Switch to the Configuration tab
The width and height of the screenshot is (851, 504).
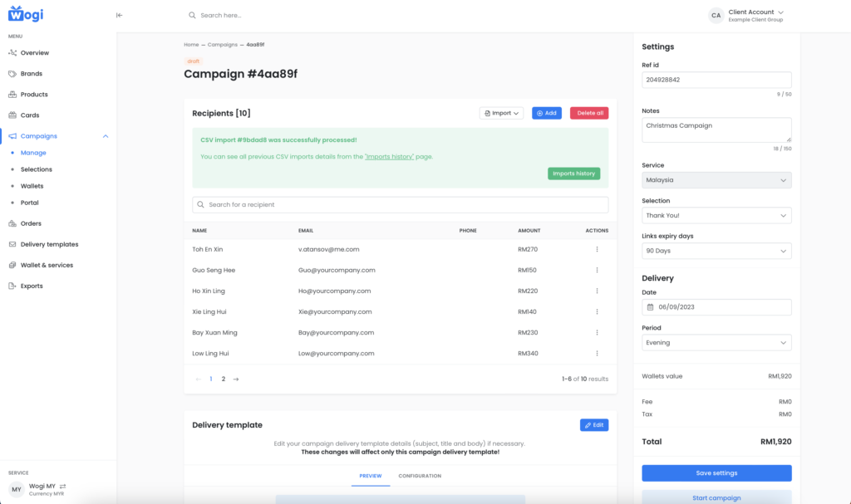point(420,476)
